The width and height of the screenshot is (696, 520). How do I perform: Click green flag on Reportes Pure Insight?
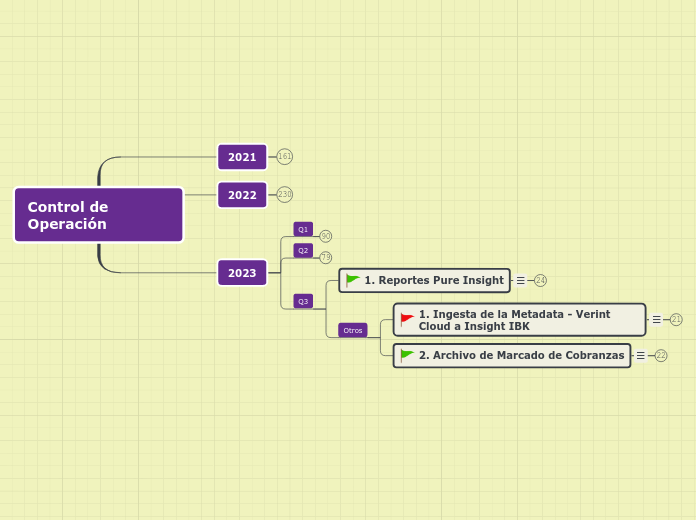[x=353, y=280]
